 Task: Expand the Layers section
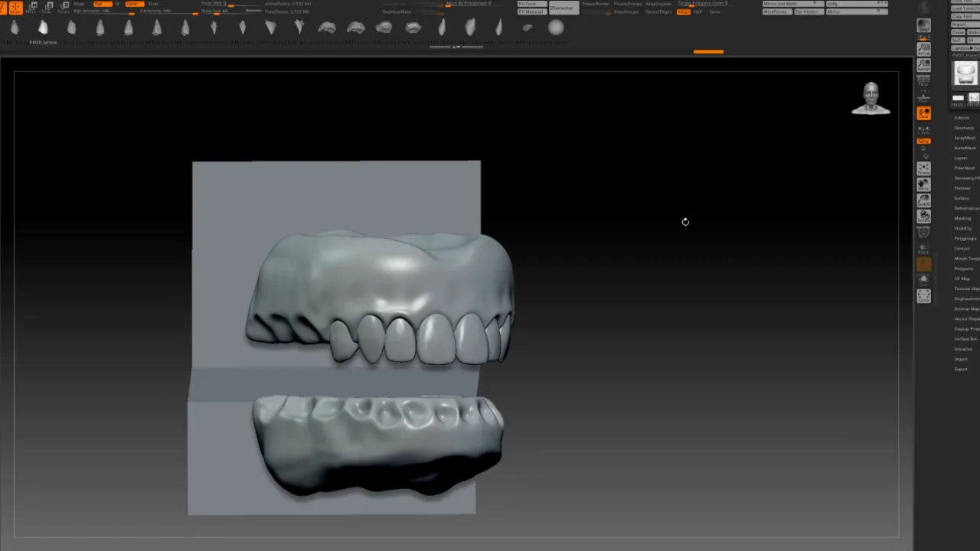point(961,158)
